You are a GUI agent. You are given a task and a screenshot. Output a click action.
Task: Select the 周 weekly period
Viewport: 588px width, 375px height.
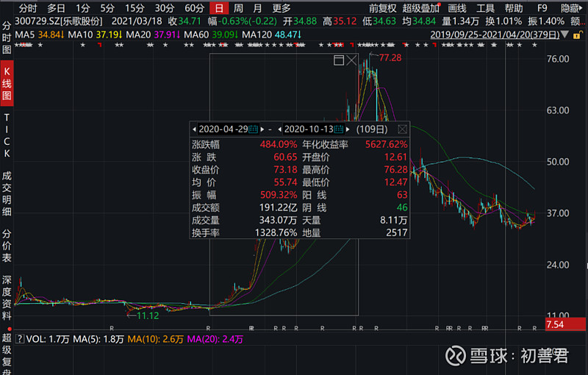[238, 8]
